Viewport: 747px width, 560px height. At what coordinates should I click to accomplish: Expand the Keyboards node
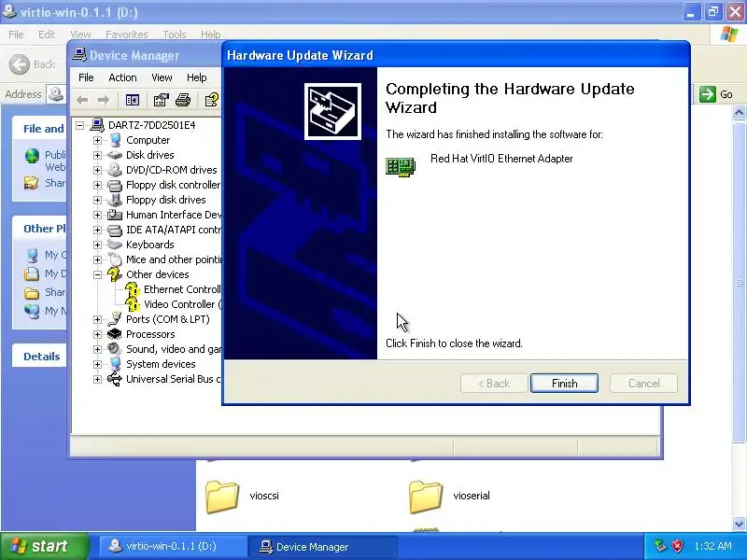click(x=98, y=245)
